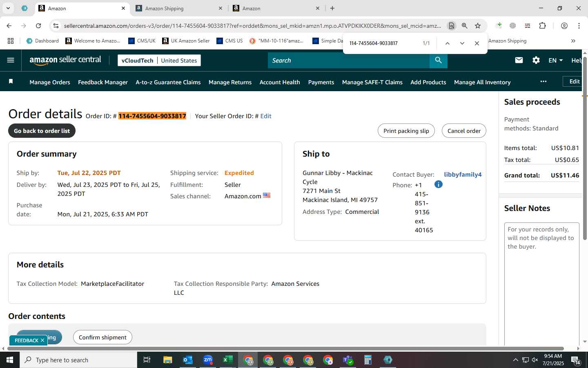Switch to the third Amazon browser tab
This screenshot has height=368, width=588.
click(x=276, y=8)
